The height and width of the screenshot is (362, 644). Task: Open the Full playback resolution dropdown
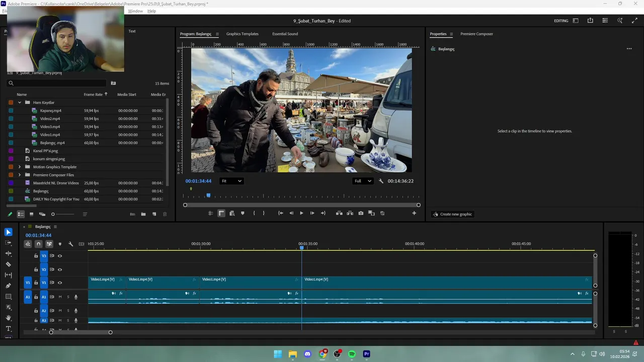(363, 181)
